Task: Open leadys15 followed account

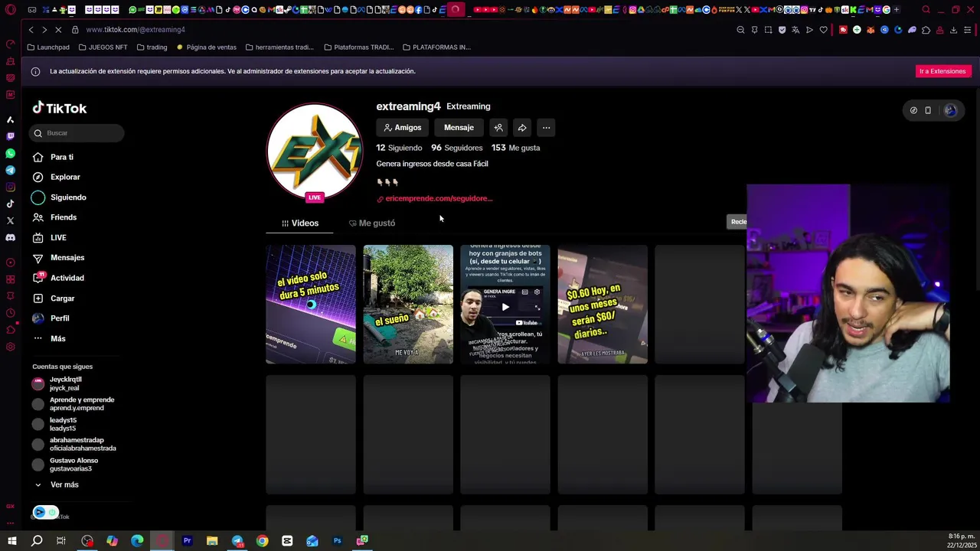Action: [x=55, y=424]
